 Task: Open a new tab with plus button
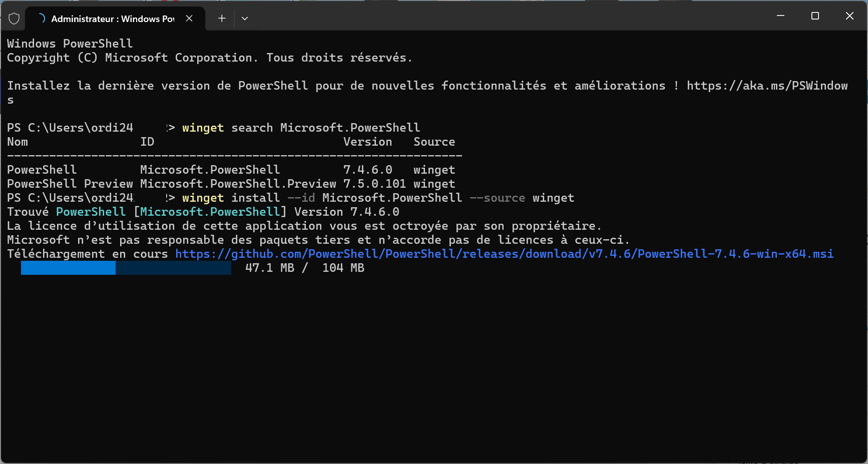point(222,19)
